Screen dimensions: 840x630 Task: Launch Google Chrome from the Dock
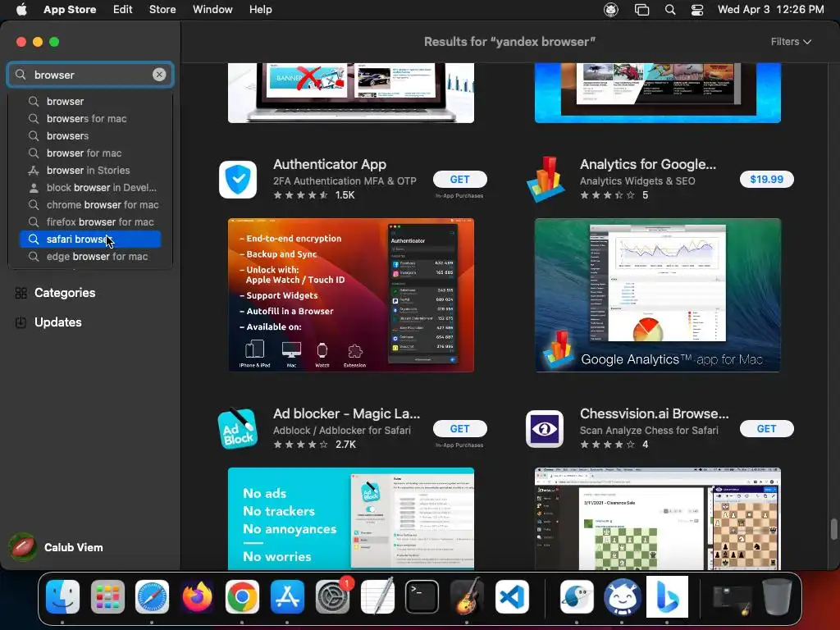pos(242,597)
